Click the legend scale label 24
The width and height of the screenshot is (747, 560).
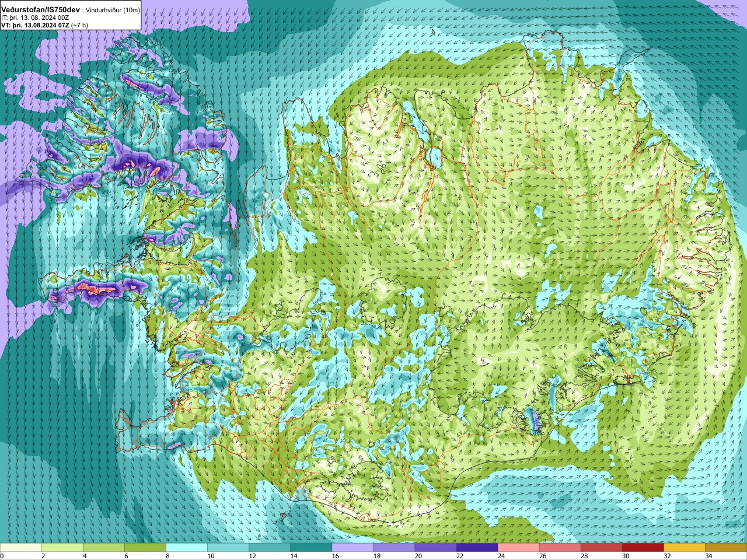(501, 556)
